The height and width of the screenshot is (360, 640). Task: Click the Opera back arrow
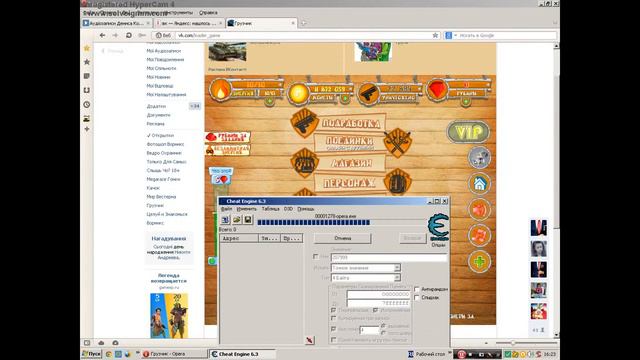[102, 36]
